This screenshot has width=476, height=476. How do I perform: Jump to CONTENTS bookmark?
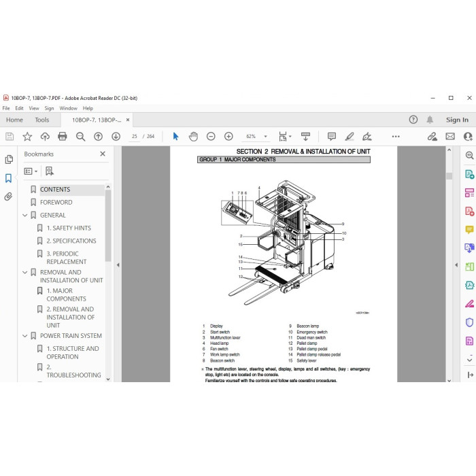click(x=55, y=190)
